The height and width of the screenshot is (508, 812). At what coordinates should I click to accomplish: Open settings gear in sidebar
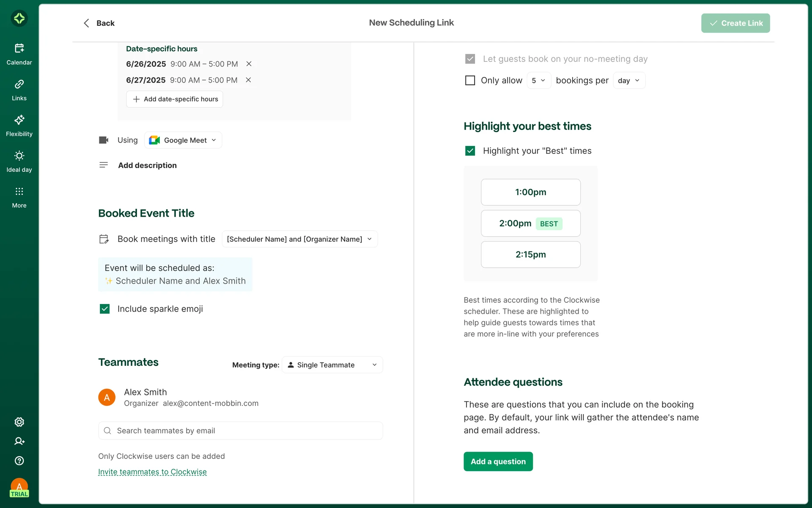tap(19, 422)
